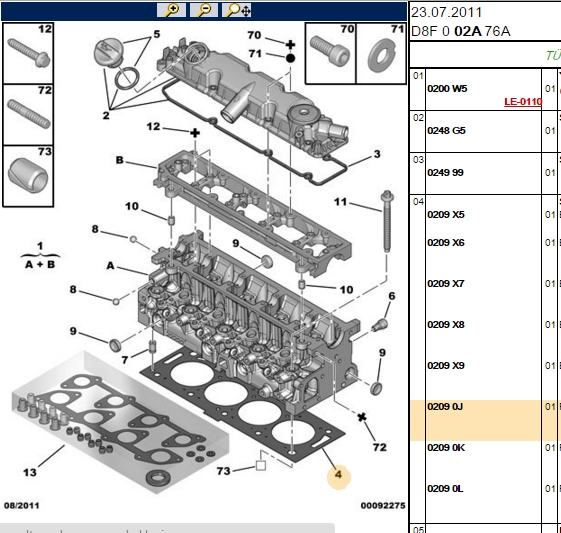Open the LE-0110 red link
The height and width of the screenshot is (533, 561).
pos(523,102)
